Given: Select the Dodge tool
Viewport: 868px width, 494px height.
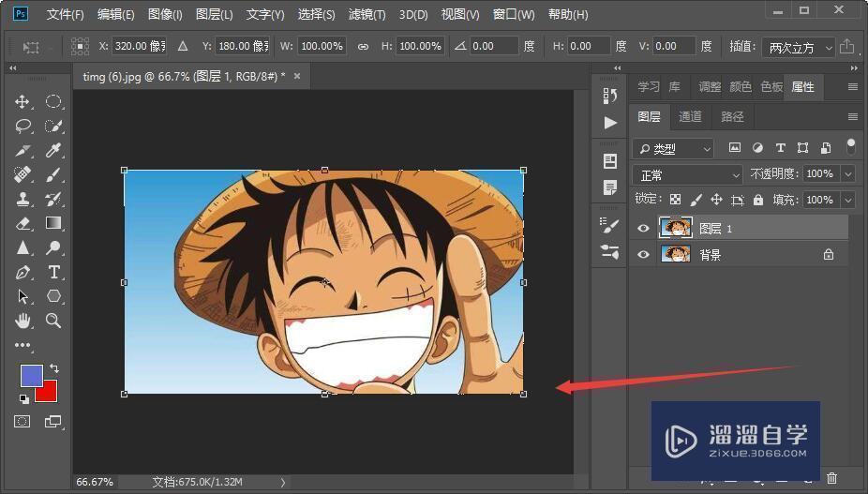Looking at the screenshot, I should pyautogui.click(x=53, y=247).
